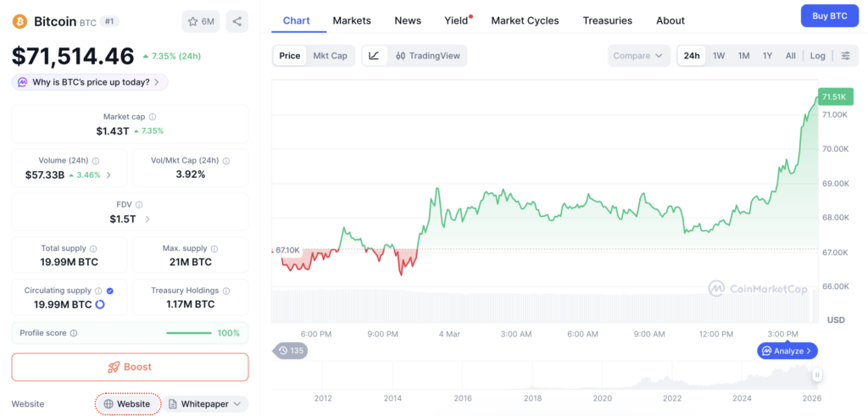The width and height of the screenshot is (868, 416).
Task: Click the Buy BTC button
Action: point(829,16)
